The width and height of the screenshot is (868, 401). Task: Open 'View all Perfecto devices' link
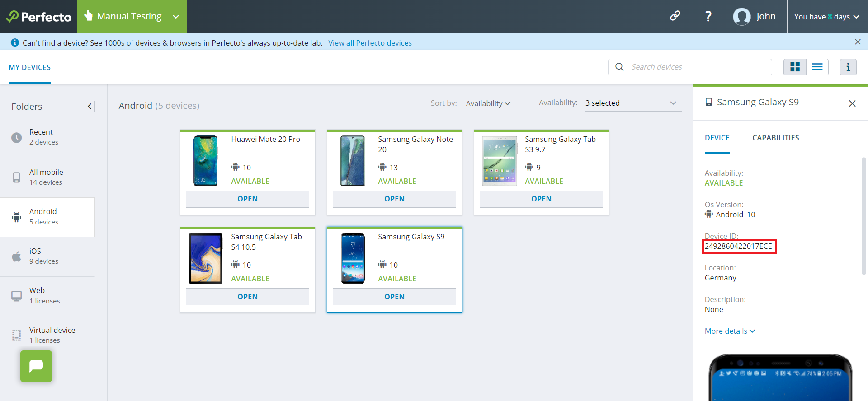point(370,43)
